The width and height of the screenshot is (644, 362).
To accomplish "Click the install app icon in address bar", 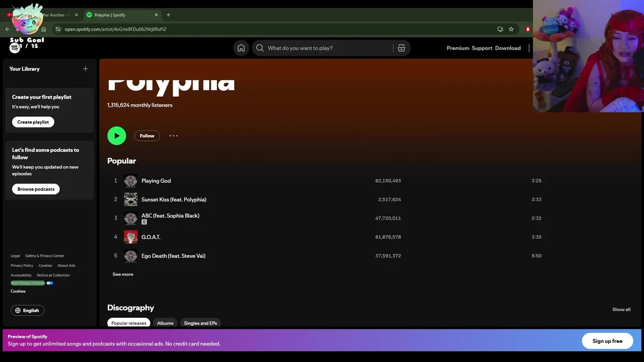I will coord(500,29).
